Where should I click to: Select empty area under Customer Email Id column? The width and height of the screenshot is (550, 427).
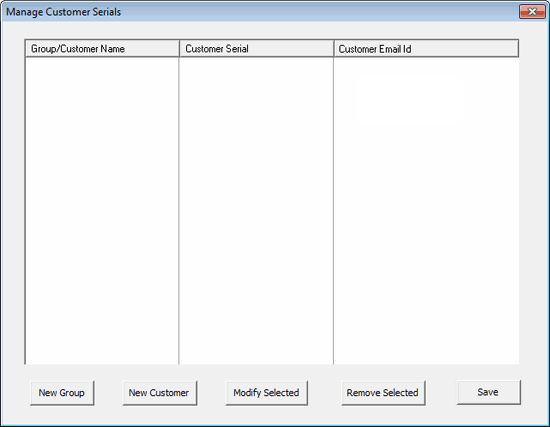(x=426, y=211)
